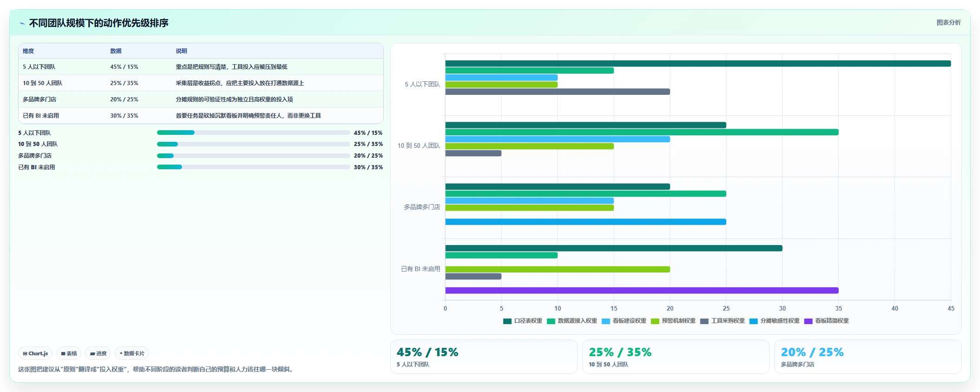Screen dimensions: 980x392
Task: Click the small icon beside the card title
Action: [x=22, y=23]
